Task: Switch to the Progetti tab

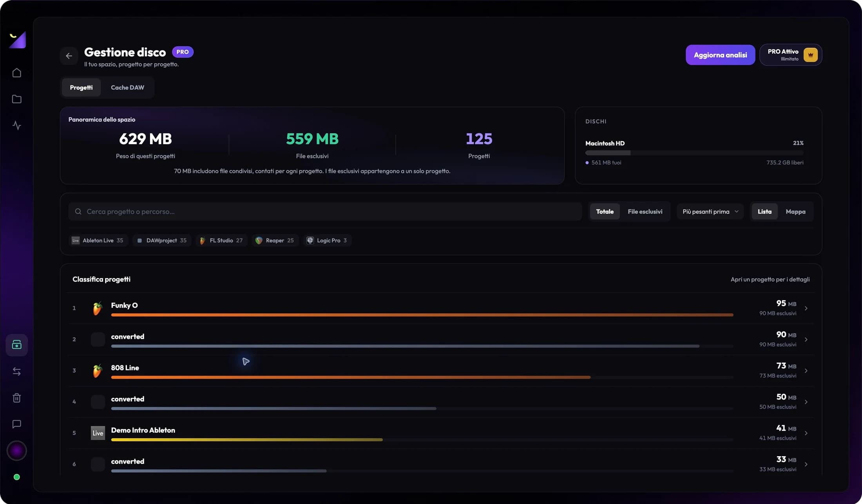Action: 81,87
